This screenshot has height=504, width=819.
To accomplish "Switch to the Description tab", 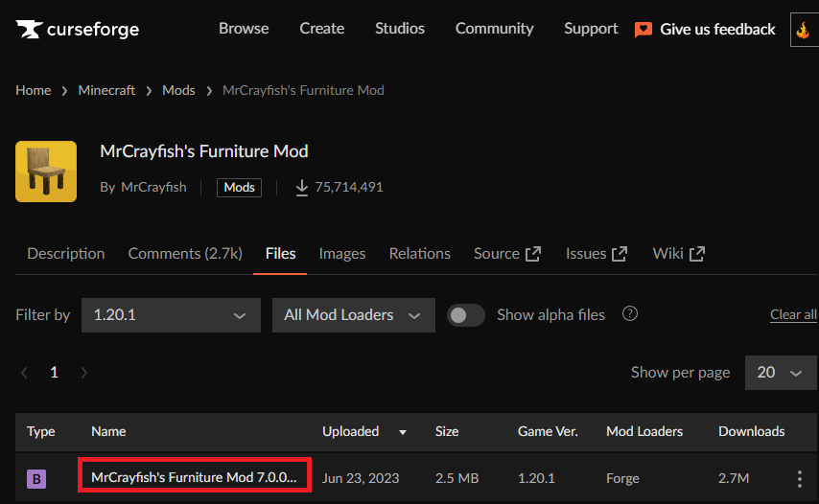I will click(x=66, y=254).
